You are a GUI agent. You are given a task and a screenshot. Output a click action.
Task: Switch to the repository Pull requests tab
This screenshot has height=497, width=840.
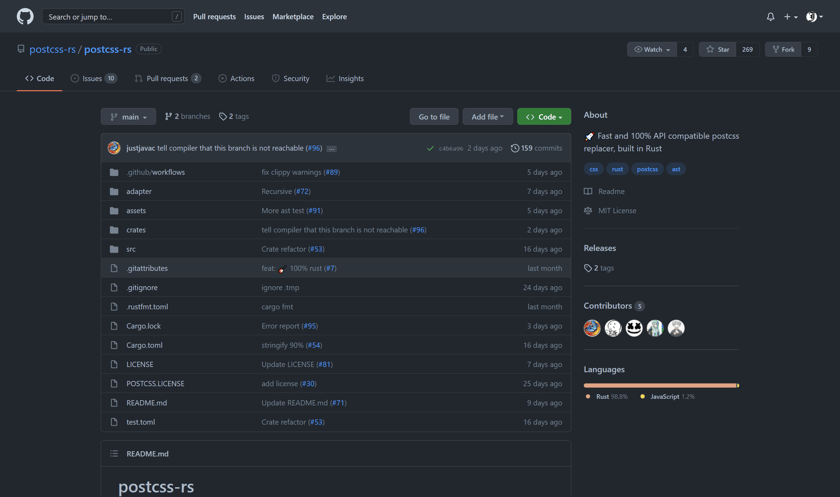[x=168, y=78]
